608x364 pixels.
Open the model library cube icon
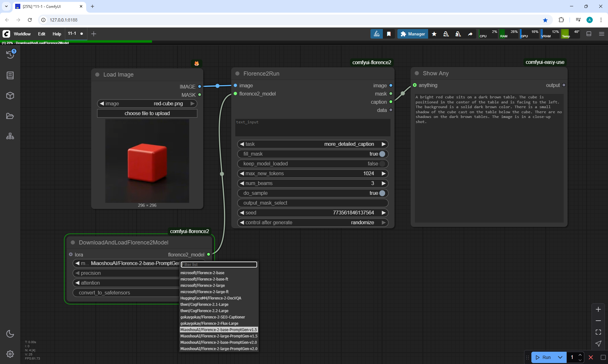(10, 96)
